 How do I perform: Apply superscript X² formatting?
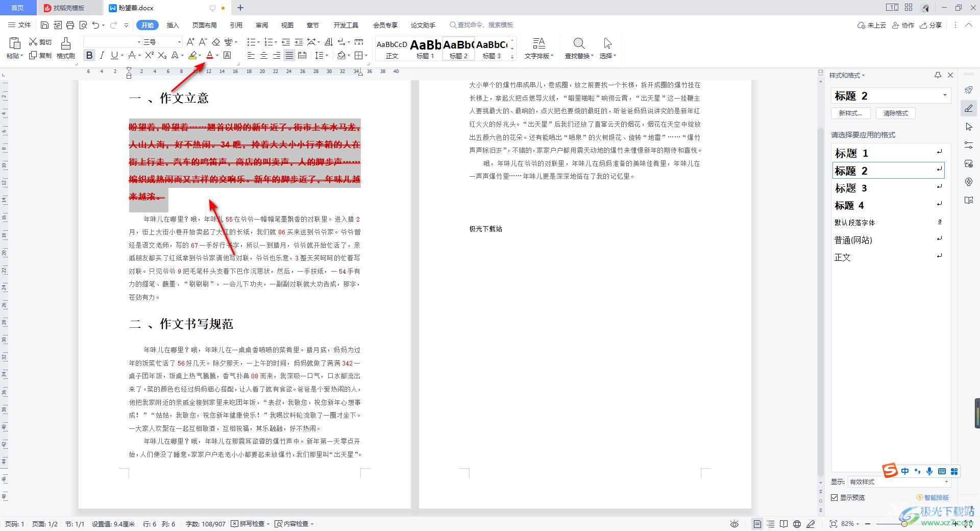149,55
